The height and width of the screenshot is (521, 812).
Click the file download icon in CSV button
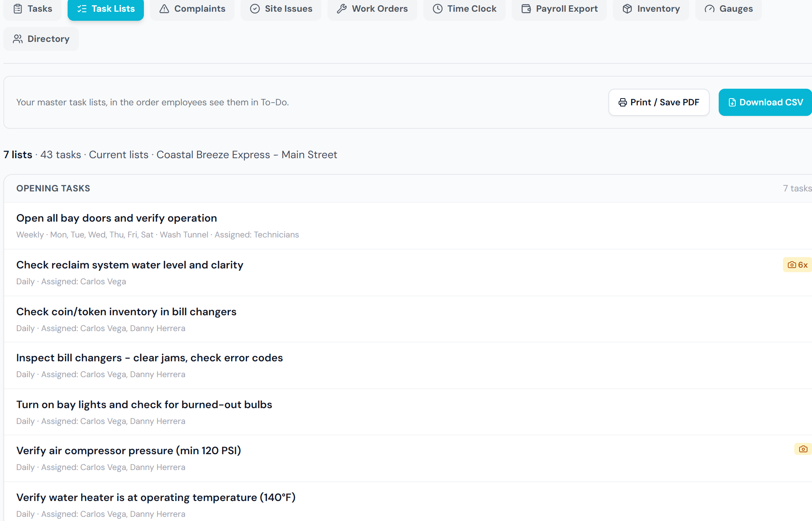pos(732,102)
